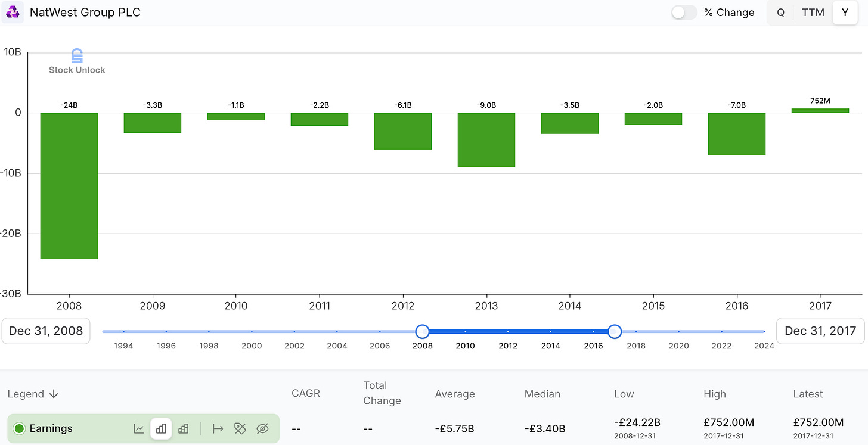This screenshot has height=445, width=868.
Task: Click the NatWest Group recycling logo
Action: pos(13,12)
